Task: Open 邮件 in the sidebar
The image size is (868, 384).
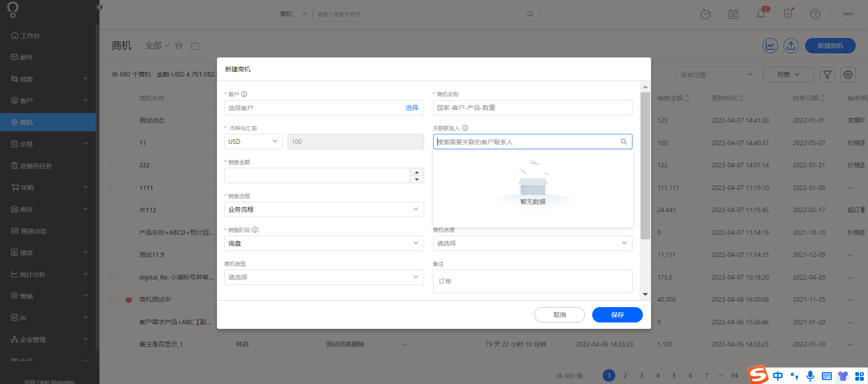Action: 48,57
